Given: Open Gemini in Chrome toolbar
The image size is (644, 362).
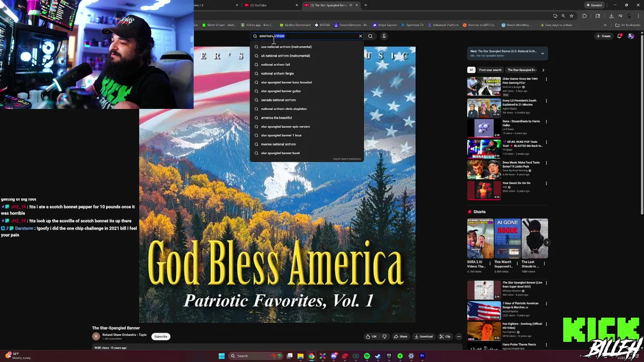Looking at the screenshot, I should (594, 5).
